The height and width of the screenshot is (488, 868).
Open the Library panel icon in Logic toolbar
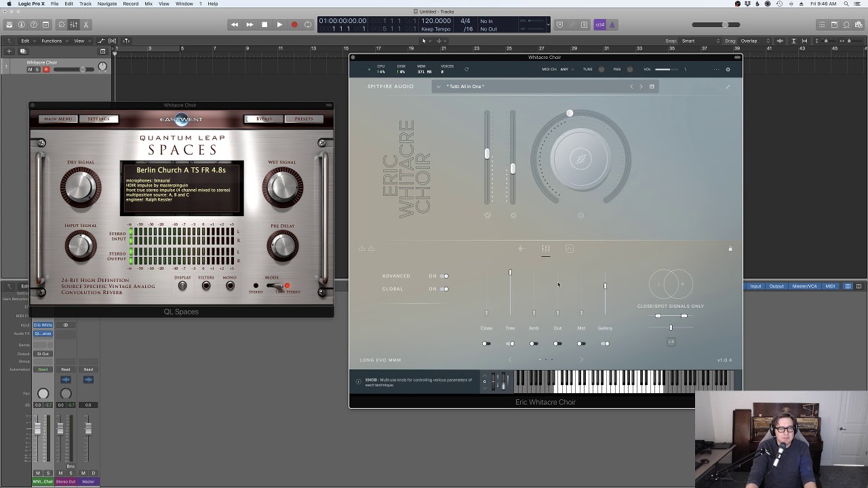9,25
